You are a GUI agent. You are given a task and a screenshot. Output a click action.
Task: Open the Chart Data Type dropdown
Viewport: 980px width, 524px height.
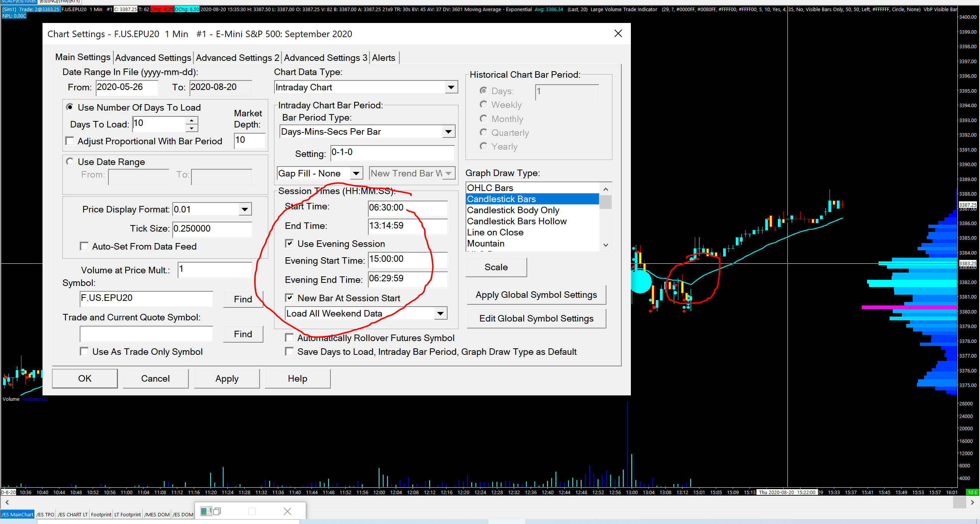[451, 87]
